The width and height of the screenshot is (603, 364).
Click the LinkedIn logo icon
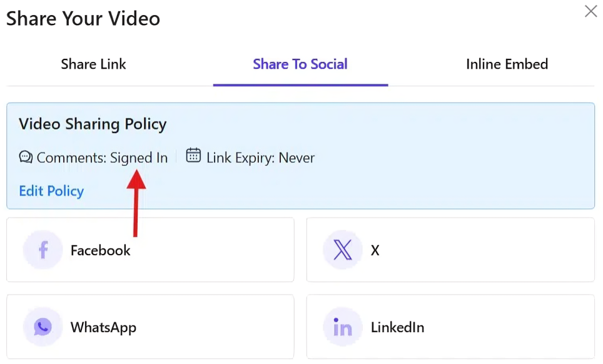point(343,327)
